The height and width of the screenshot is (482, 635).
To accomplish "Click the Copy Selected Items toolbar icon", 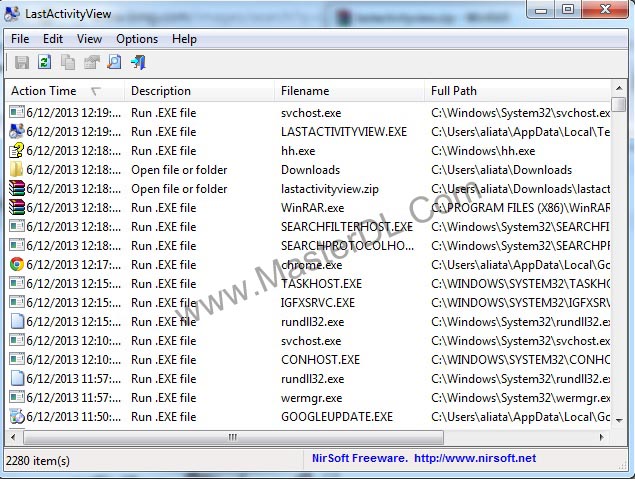I will pos(68,62).
